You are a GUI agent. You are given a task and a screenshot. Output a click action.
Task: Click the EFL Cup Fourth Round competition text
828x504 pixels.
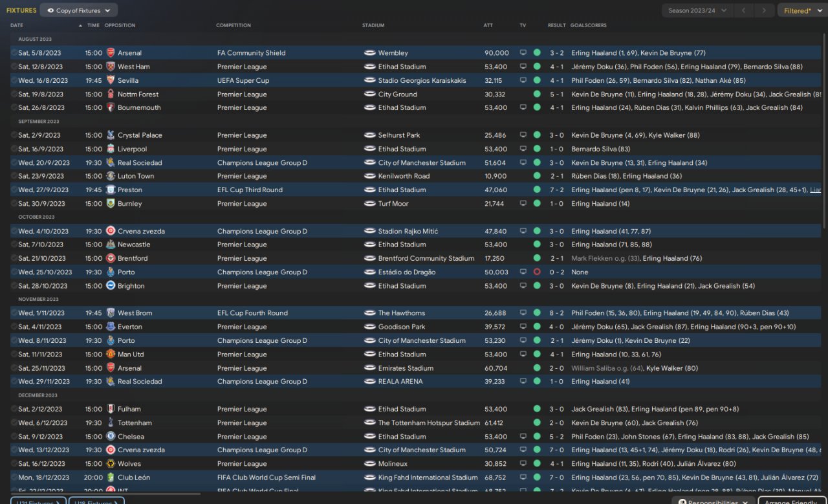click(252, 313)
